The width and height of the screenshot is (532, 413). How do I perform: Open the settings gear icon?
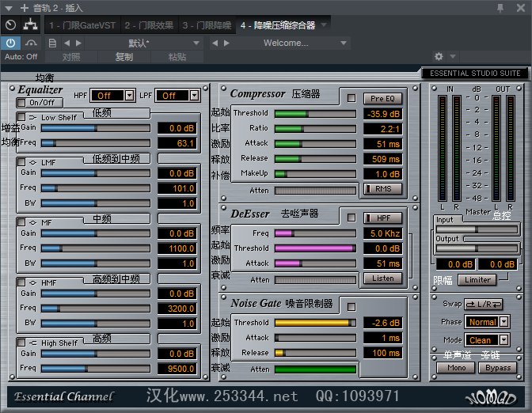[x=439, y=56]
